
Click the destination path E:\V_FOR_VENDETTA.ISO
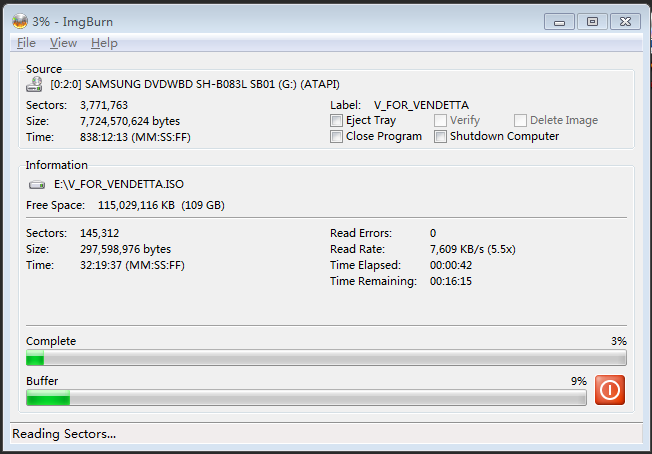[119, 184]
